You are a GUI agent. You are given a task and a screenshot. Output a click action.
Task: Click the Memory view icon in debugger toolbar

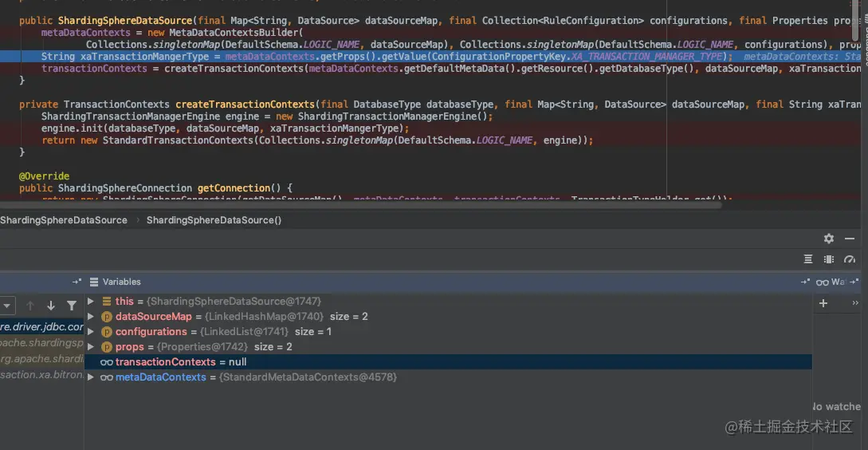point(829,259)
